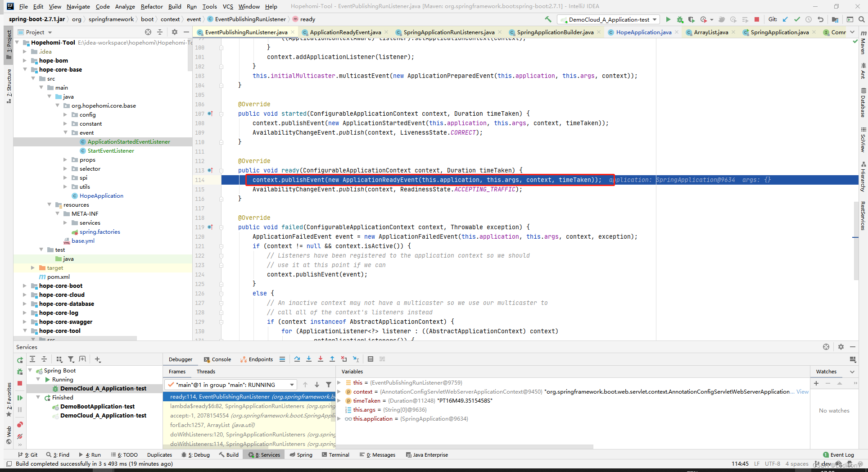Expand the hope-core-boot module
Screen dimensions: 868x472
[x=25, y=286]
